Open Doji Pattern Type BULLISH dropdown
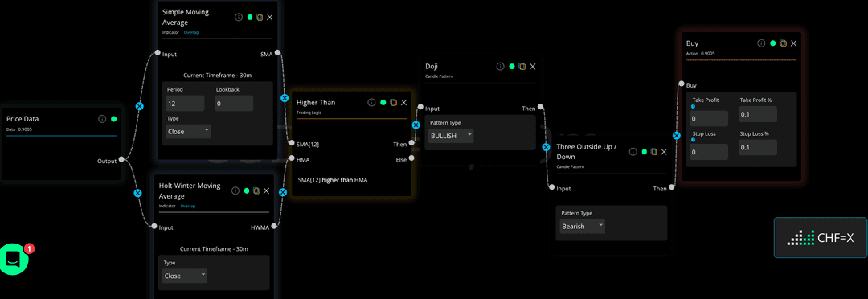The height and width of the screenshot is (299, 868). (451, 136)
